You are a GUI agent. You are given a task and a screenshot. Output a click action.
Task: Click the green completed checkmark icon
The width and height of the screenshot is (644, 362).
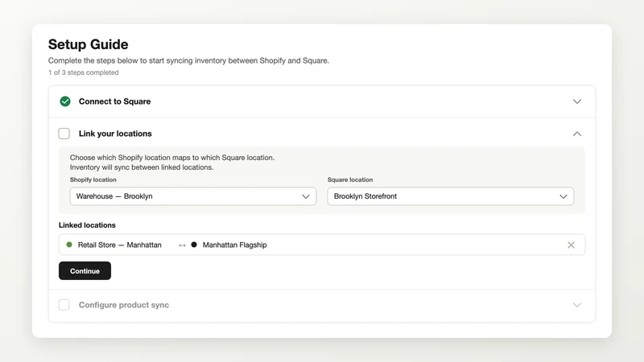coord(65,101)
